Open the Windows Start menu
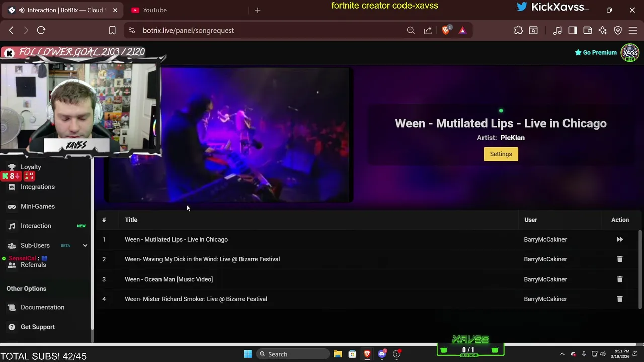Viewport: 644px width, 362px height. coord(248,354)
